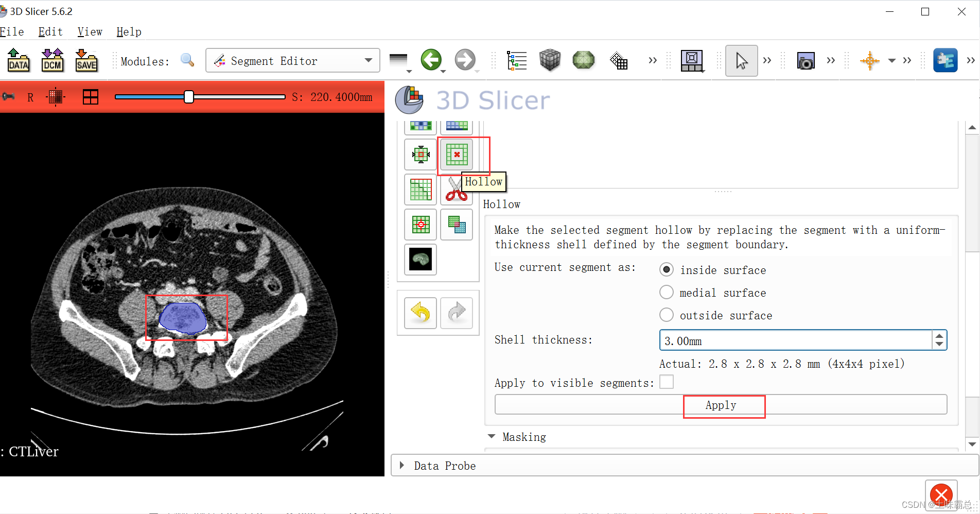The width and height of the screenshot is (980, 514).
Task: Decrease shell thickness with the down arrow
Action: click(939, 345)
